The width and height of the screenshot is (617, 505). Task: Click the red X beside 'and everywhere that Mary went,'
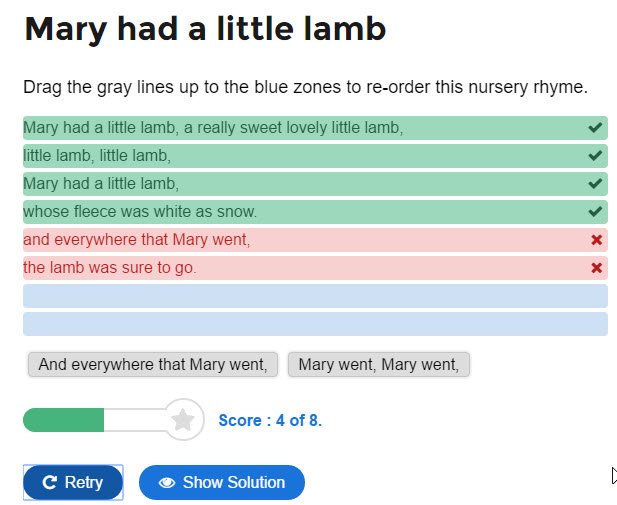click(597, 240)
